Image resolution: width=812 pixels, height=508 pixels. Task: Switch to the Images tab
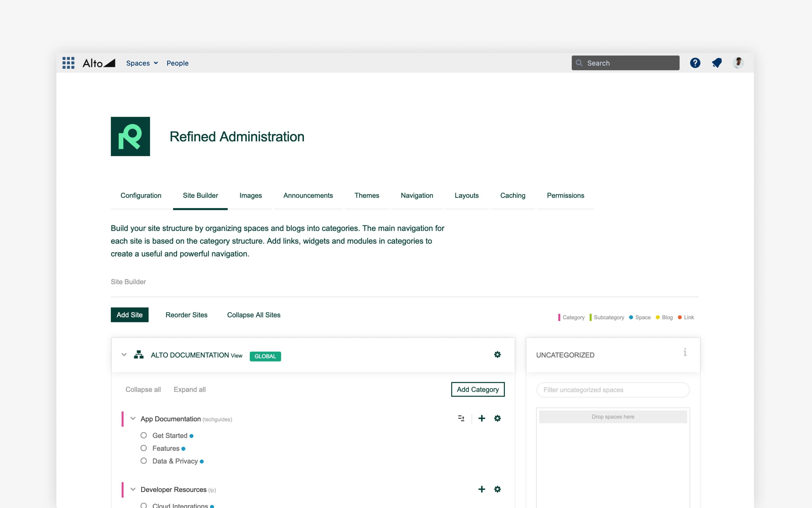251,196
